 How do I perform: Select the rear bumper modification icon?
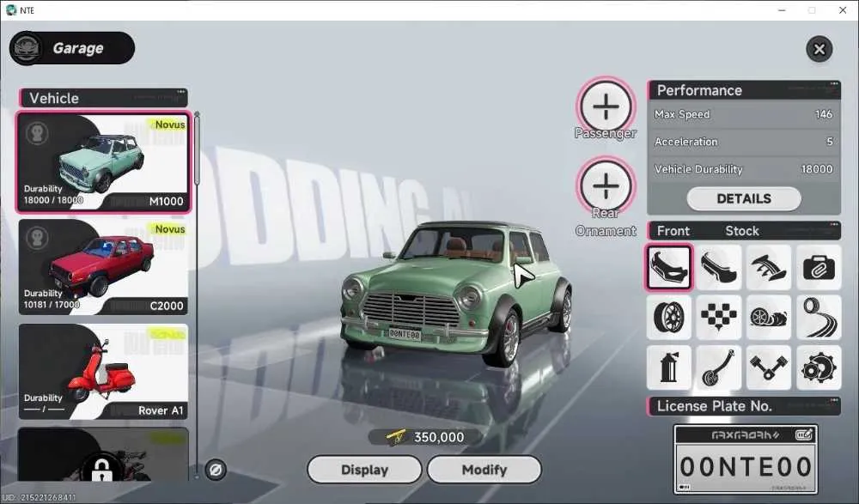pyautogui.click(x=719, y=267)
